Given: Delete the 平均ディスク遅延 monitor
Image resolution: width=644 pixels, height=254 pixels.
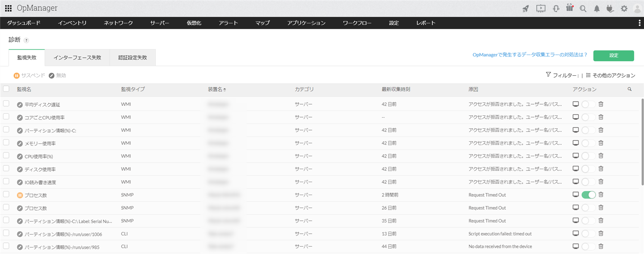Looking at the screenshot, I should (601, 104).
